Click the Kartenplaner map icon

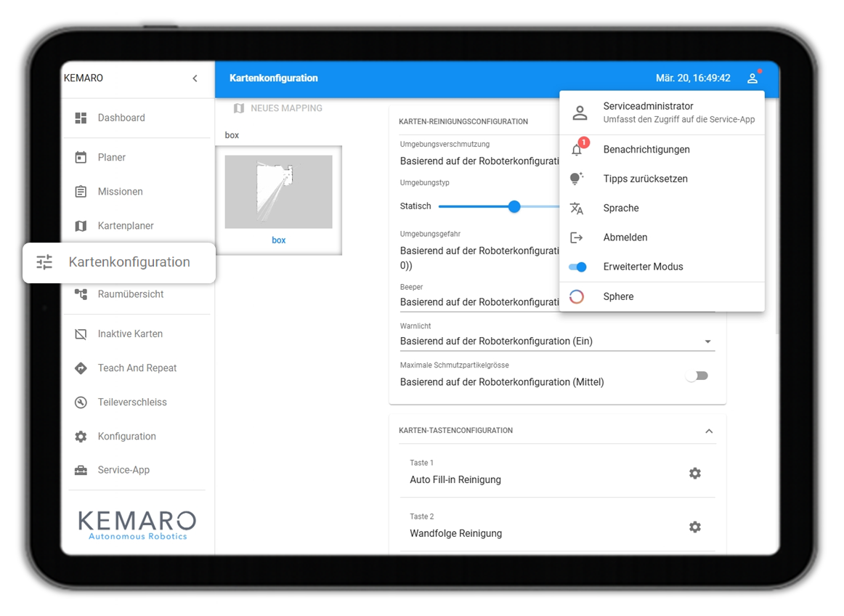[81, 226]
